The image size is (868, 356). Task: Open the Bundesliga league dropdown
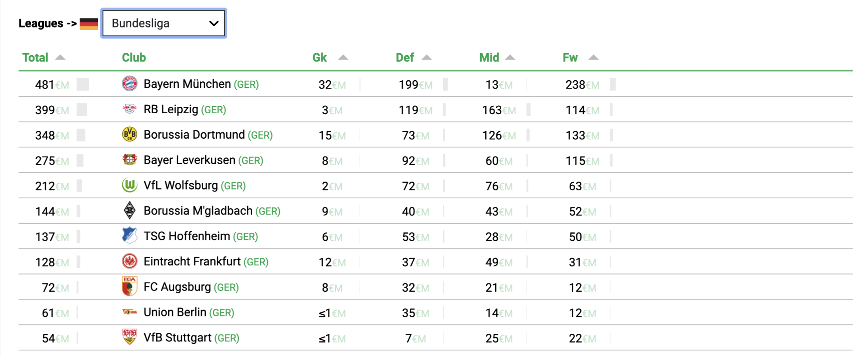pos(163,23)
